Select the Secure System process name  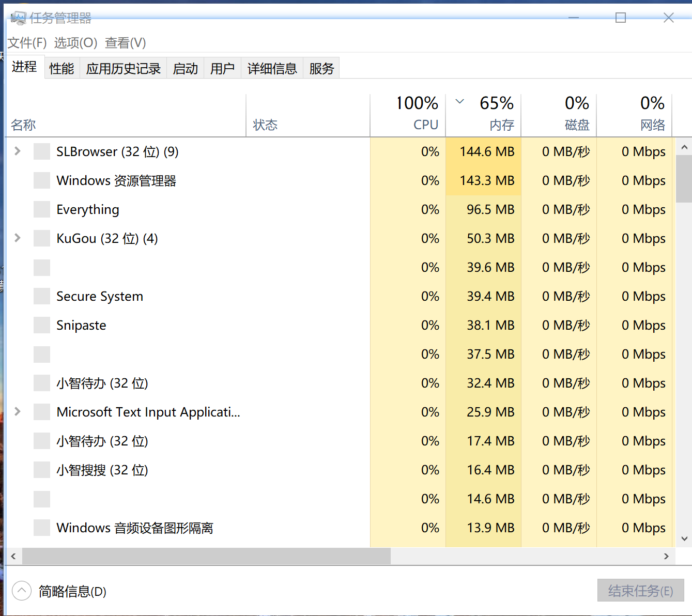coord(100,296)
